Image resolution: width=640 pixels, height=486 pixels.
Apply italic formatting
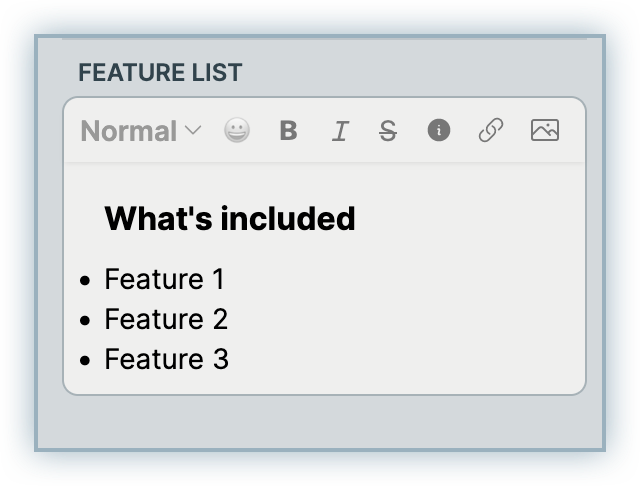click(x=339, y=131)
